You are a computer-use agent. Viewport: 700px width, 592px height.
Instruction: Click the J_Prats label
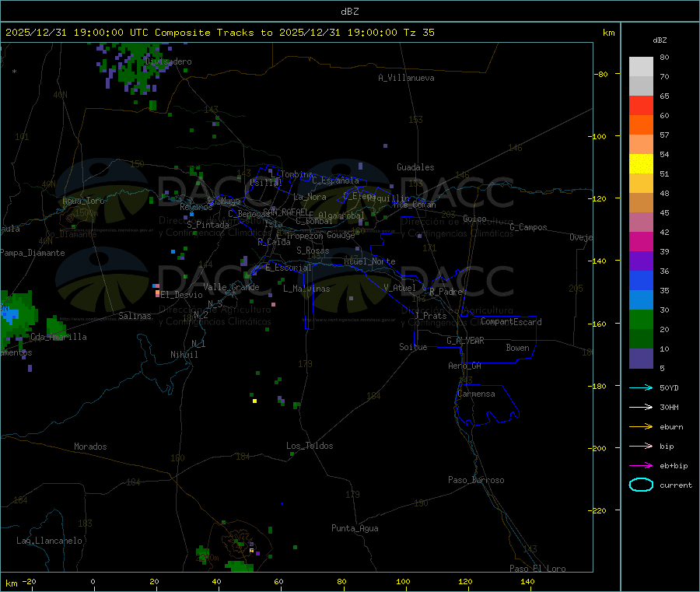coord(430,316)
